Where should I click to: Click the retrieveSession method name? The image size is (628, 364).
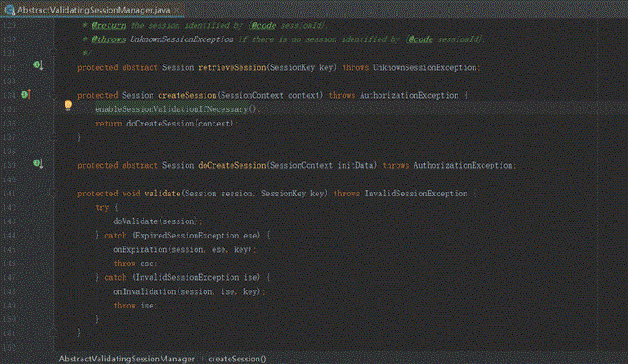click(232, 67)
